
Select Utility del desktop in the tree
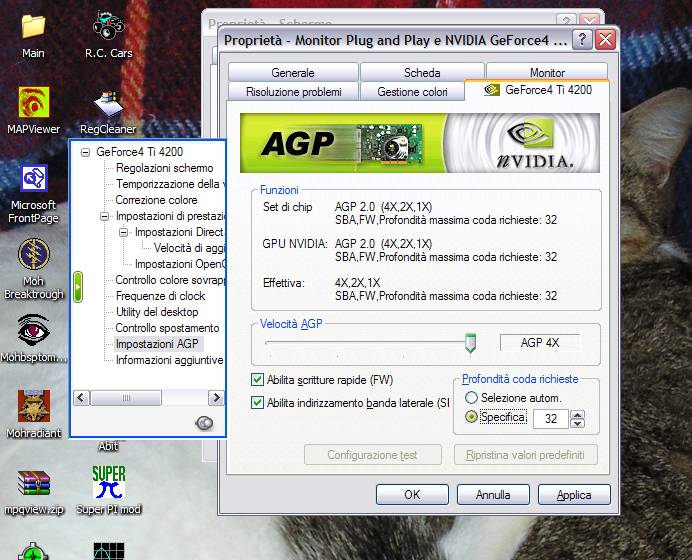pos(157,312)
